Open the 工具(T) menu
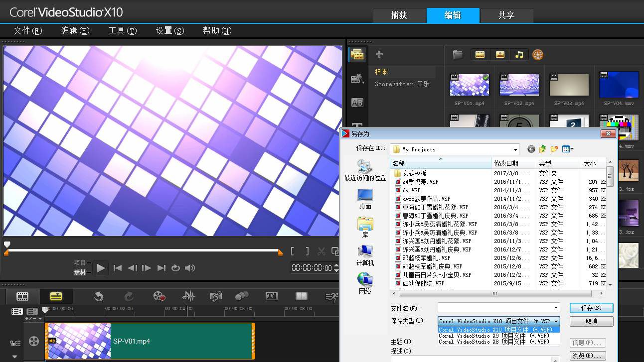Image resolution: width=644 pixels, height=362 pixels. (123, 31)
